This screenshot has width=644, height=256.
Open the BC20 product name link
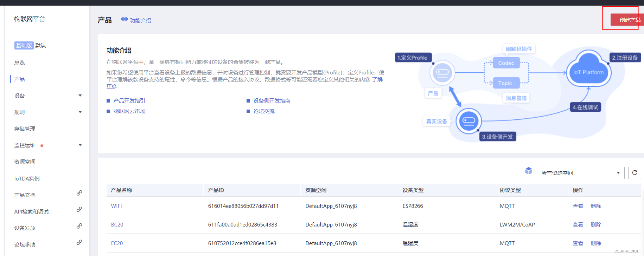pos(117,224)
